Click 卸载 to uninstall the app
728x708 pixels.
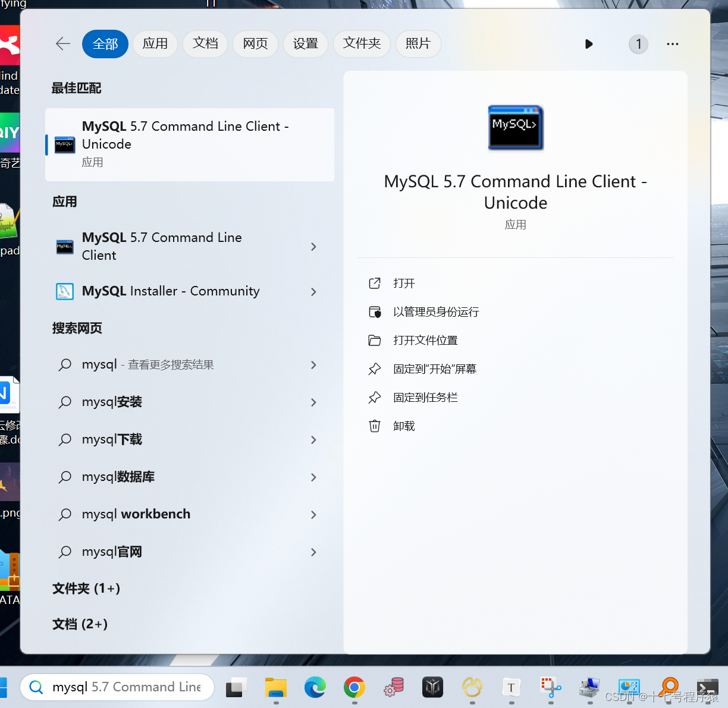(404, 426)
